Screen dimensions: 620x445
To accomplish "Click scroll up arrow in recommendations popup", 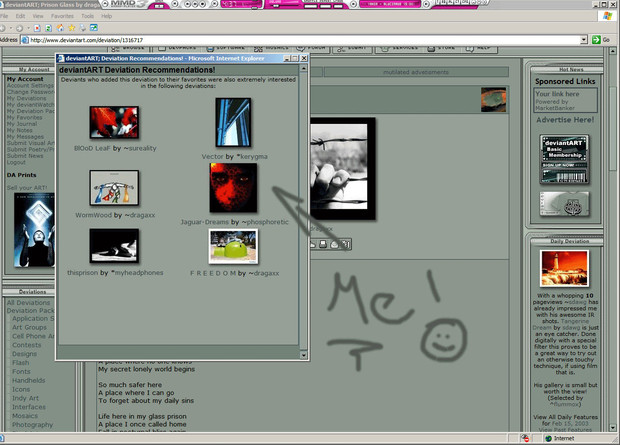I will tap(303, 68).
